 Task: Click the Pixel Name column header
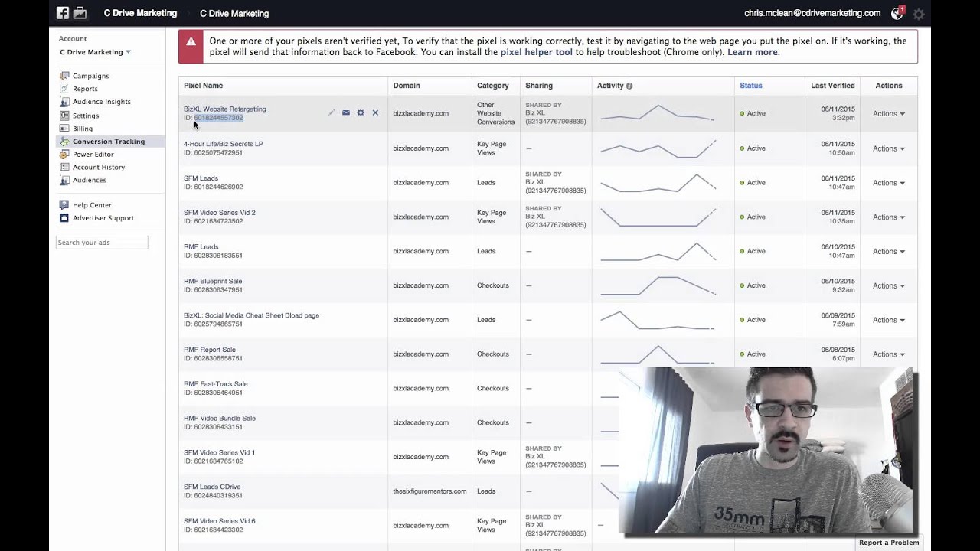(x=203, y=86)
